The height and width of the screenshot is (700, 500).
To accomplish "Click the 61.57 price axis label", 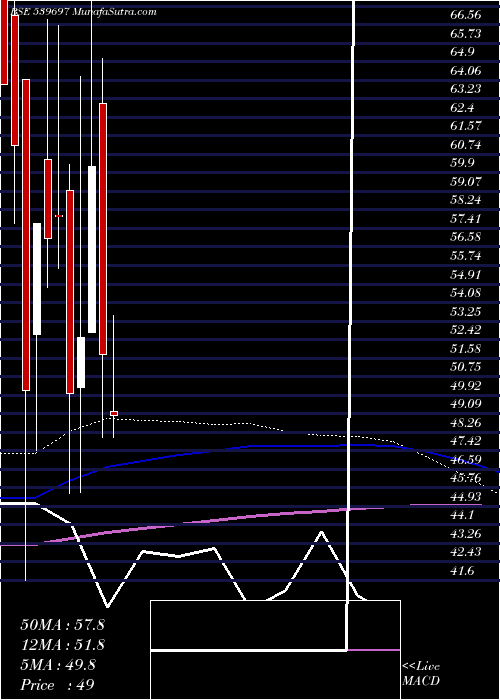I will [x=466, y=126].
